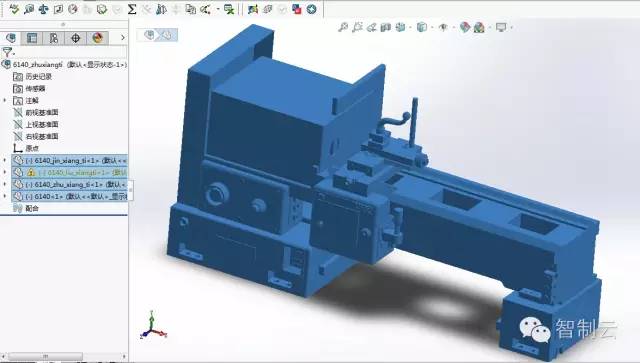Expand the 注解 annotations folder
The width and height of the screenshot is (640, 363).
click(x=5, y=100)
